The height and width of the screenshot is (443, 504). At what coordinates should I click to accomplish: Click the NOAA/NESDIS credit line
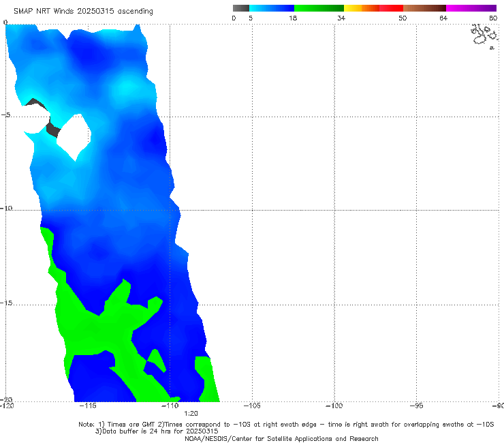tap(281, 438)
